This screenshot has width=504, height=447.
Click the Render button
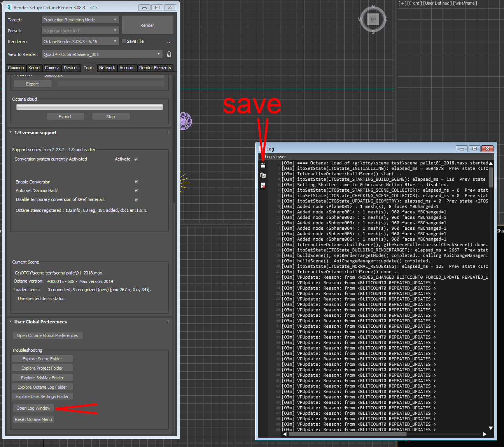click(148, 25)
